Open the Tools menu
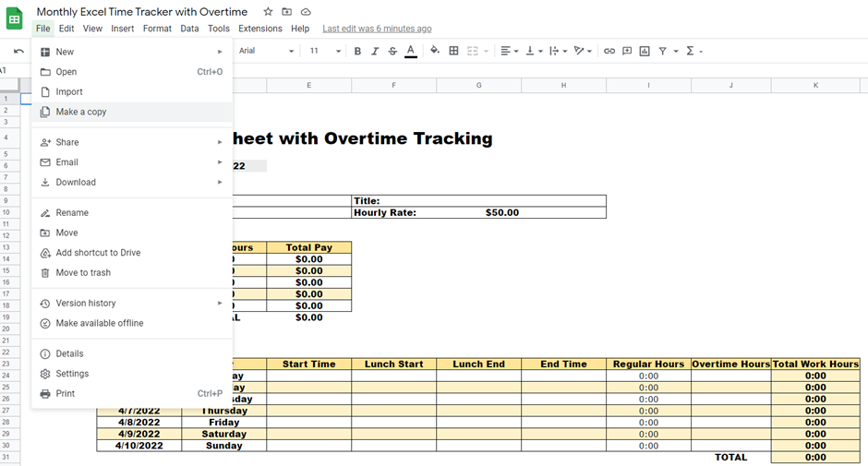Screen dimensions: 868x466 [x=219, y=29]
